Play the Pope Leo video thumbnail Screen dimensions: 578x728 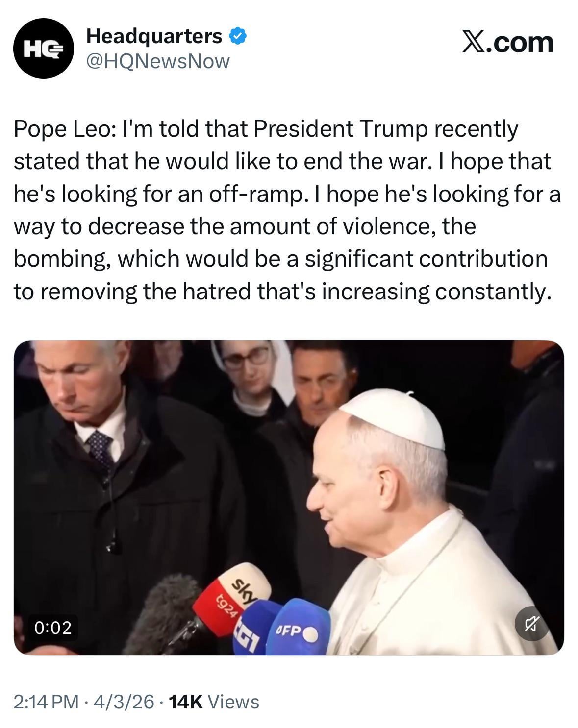click(x=289, y=497)
